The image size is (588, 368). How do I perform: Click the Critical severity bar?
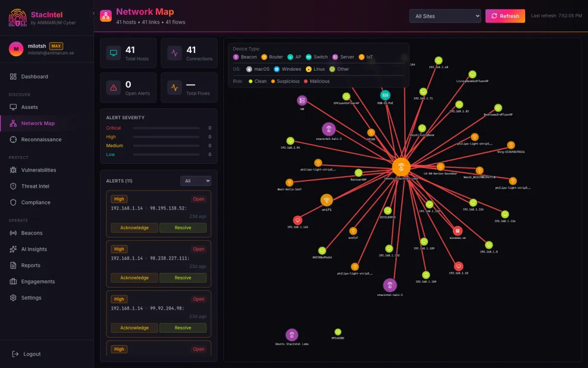point(166,128)
